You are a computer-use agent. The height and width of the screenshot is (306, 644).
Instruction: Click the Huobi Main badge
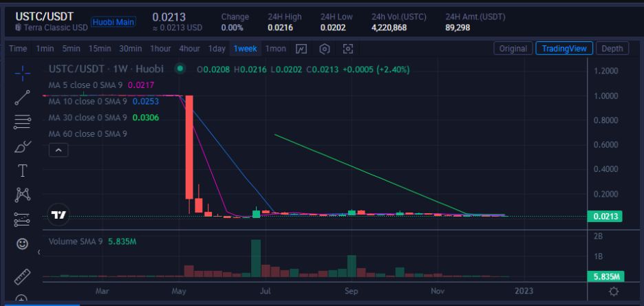[x=114, y=22]
